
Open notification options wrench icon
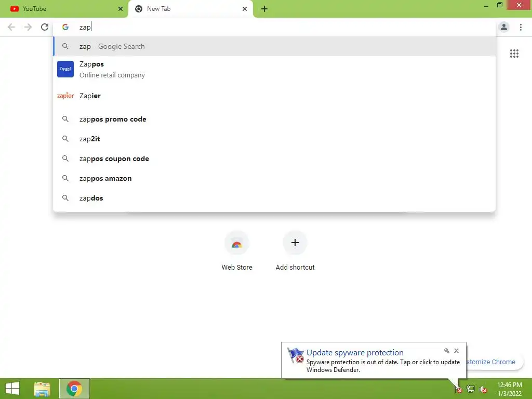tap(446, 351)
